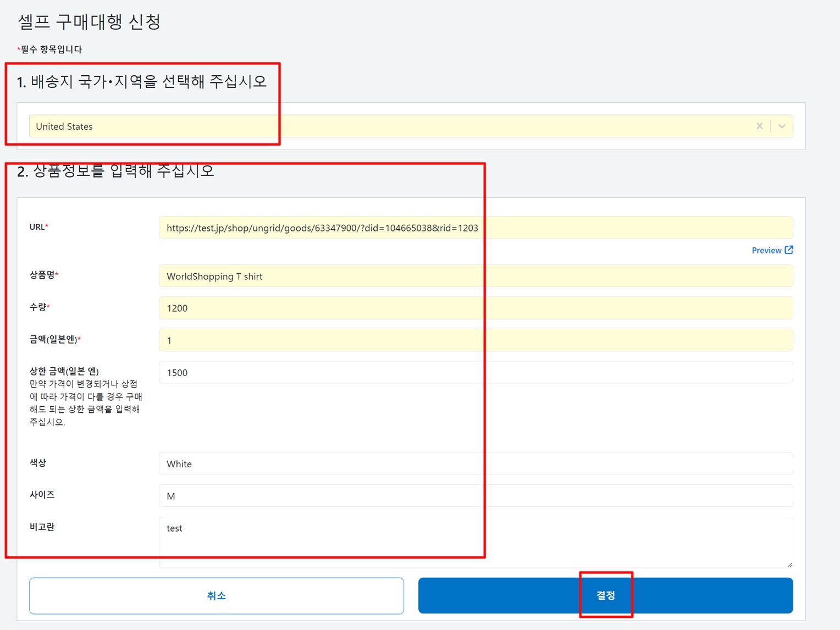This screenshot has height=630, width=840.
Task: Click the 색상 color field showing White
Action: (x=385, y=463)
